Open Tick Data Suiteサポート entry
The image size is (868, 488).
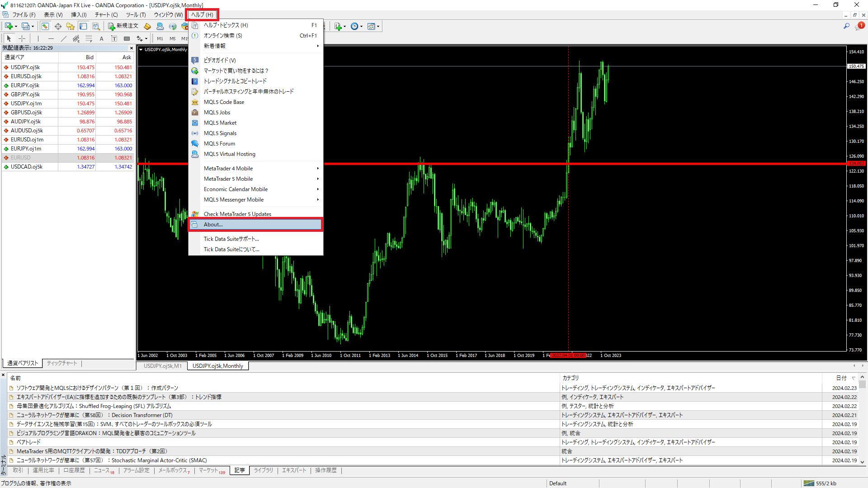coord(256,239)
